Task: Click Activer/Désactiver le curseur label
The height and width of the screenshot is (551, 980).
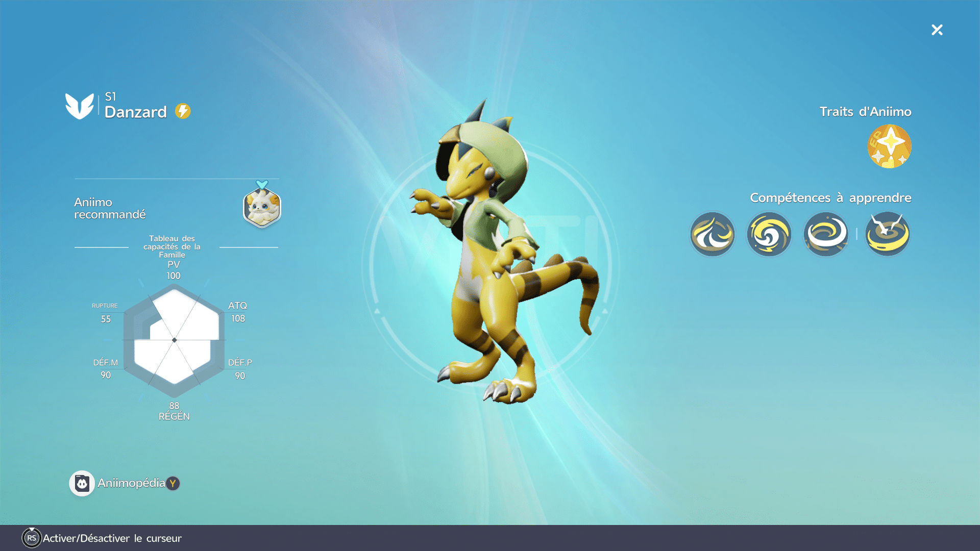Action: pyautogui.click(x=112, y=538)
